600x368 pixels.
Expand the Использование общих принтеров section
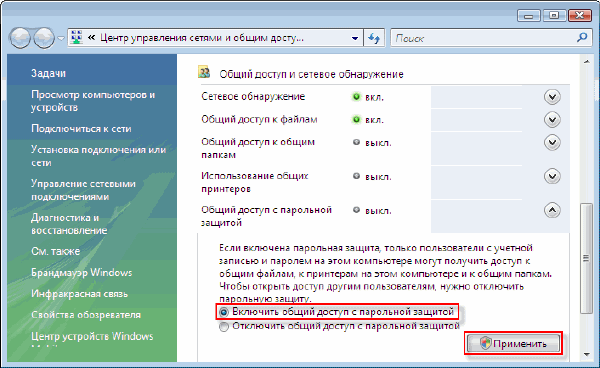(552, 176)
